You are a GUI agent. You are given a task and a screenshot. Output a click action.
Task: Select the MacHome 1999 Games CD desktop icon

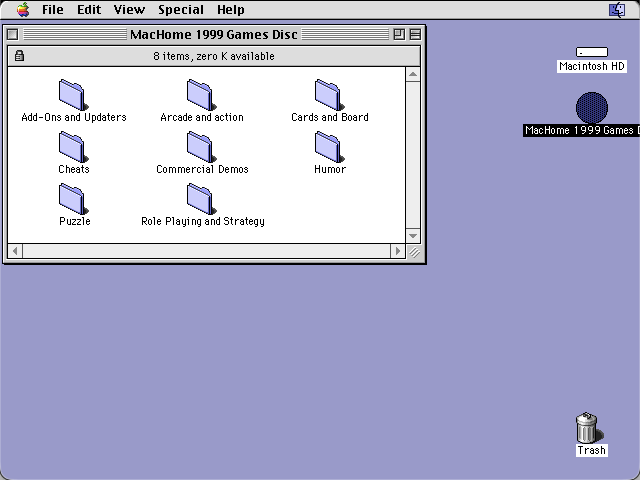(592, 107)
